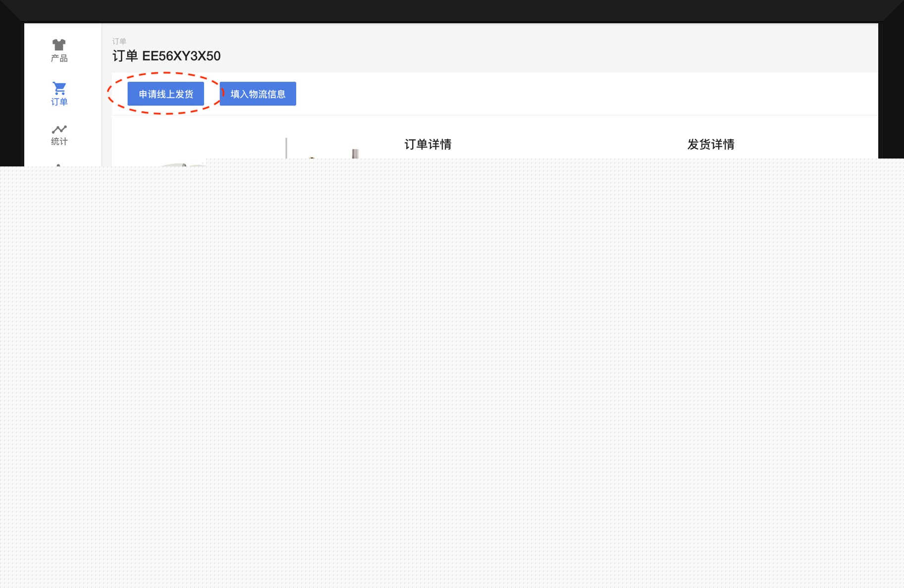Click the 订单详情 heading

[428, 145]
